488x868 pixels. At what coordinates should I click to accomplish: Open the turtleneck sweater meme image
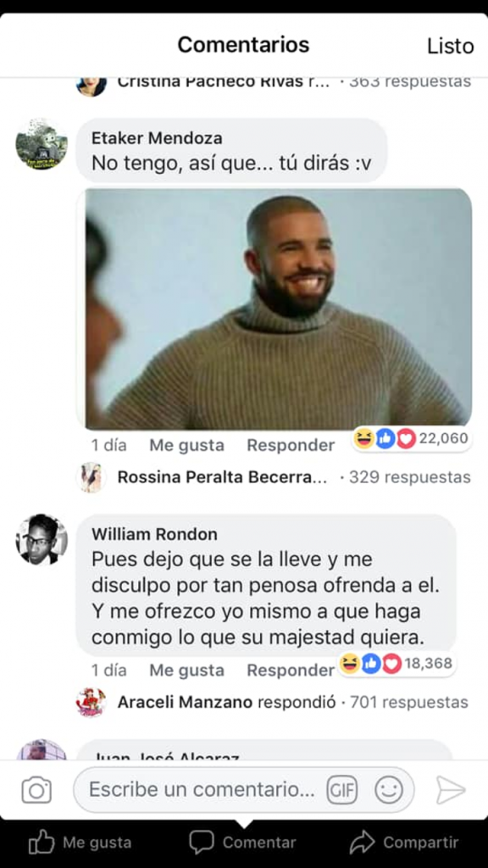278,309
